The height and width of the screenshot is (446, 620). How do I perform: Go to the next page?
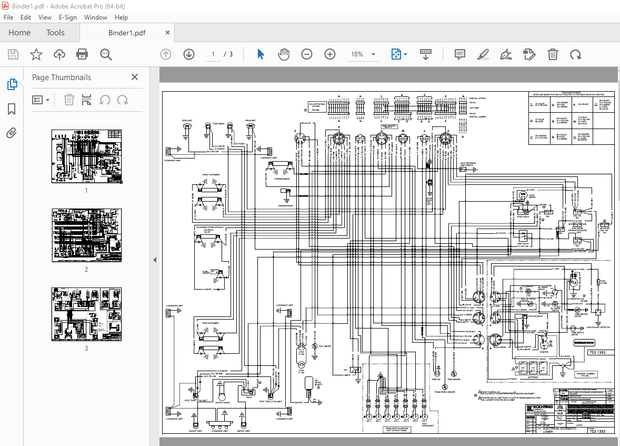tap(189, 54)
